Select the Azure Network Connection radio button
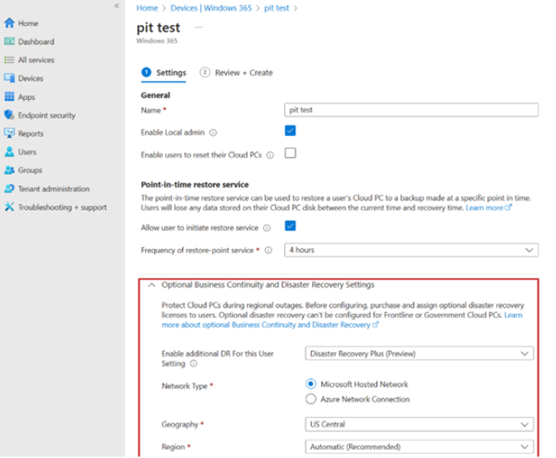Image resolution: width=556 pixels, height=458 pixels. tap(311, 399)
